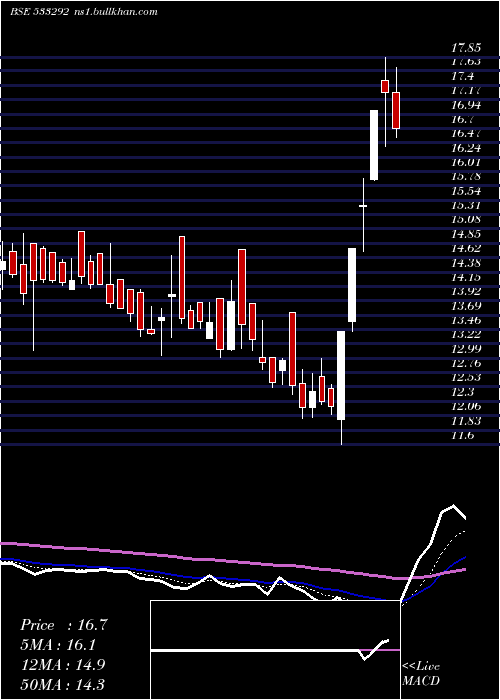The image size is (500, 700).
Task: Click the last red candle at chart end
Action: coord(396,110)
